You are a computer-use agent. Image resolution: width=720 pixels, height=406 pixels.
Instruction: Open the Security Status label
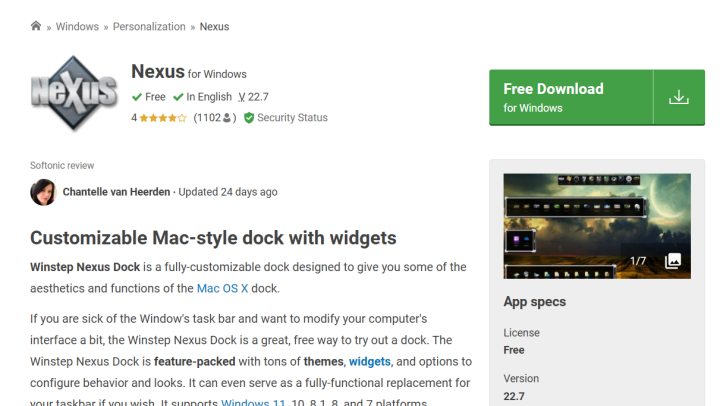[292, 118]
